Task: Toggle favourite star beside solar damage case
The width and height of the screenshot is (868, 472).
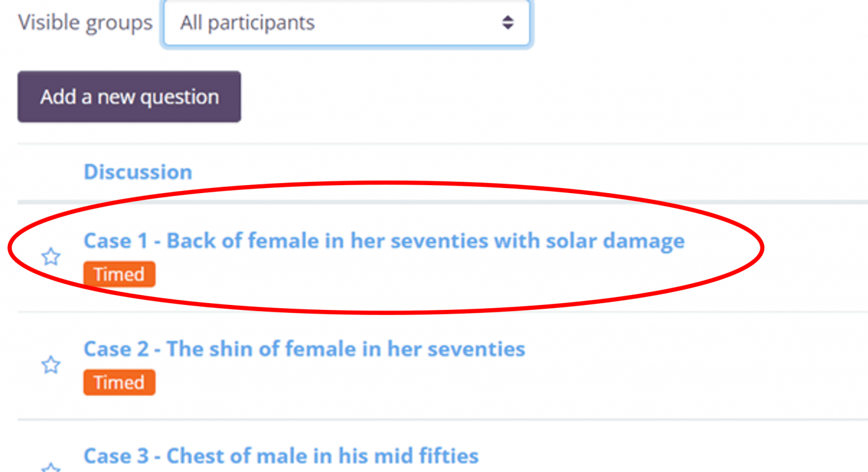Action: 51,257
